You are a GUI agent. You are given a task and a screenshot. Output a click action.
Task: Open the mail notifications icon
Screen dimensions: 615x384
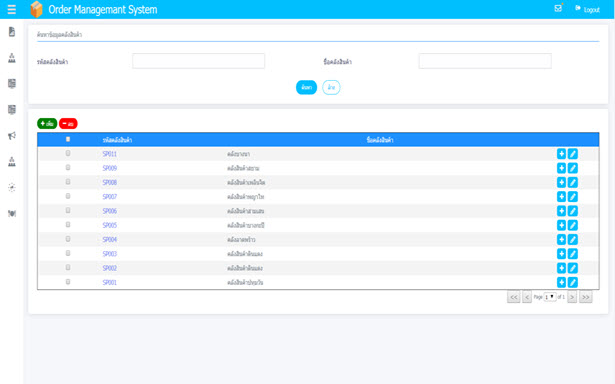pyautogui.click(x=558, y=8)
